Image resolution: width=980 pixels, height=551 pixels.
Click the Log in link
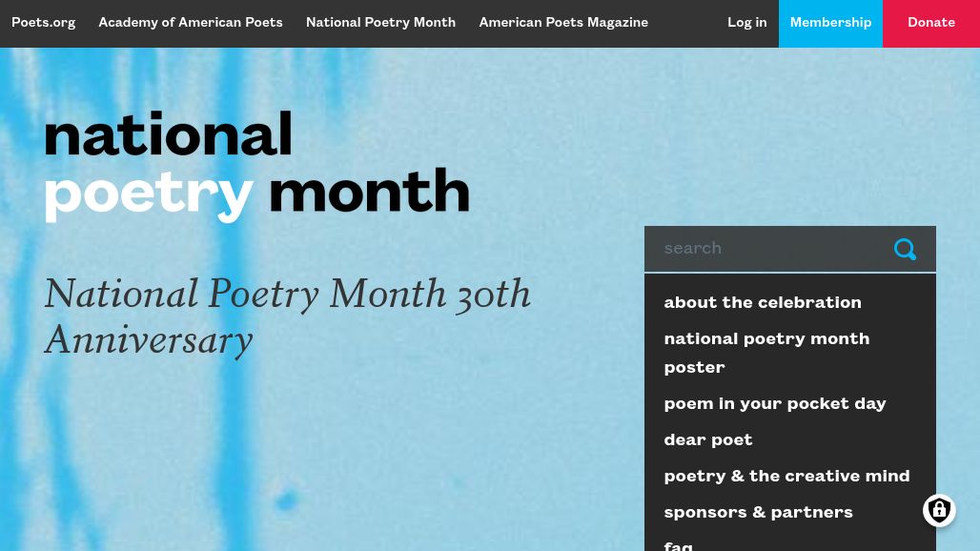(746, 23)
